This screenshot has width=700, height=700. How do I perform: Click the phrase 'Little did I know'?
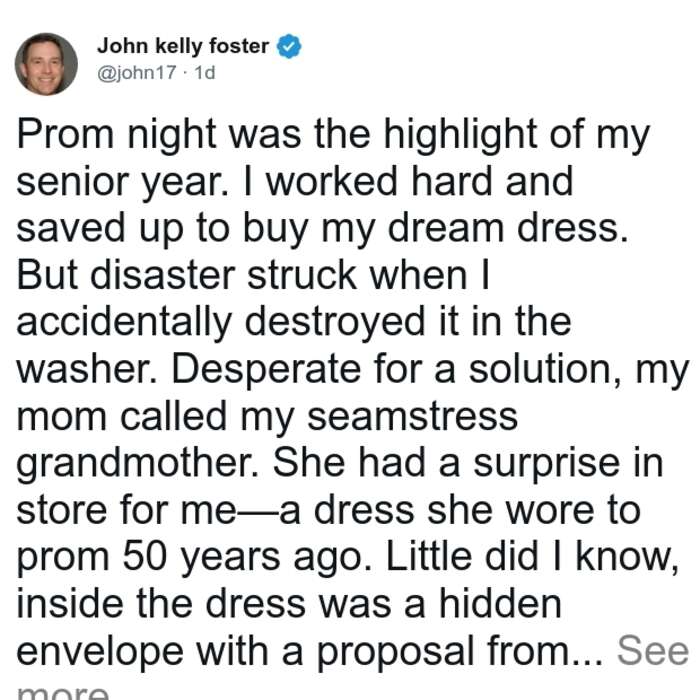point(532,558)
